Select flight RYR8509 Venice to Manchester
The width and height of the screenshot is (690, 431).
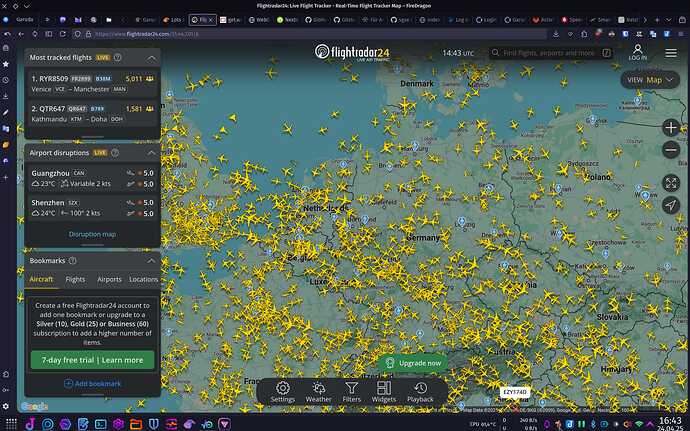tap(92, 84)
